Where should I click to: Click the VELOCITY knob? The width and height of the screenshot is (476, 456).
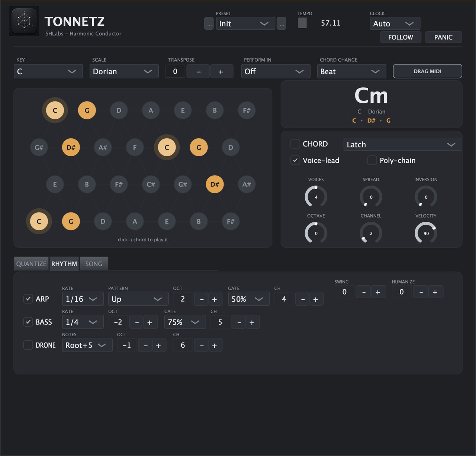(x=426, y=233)
